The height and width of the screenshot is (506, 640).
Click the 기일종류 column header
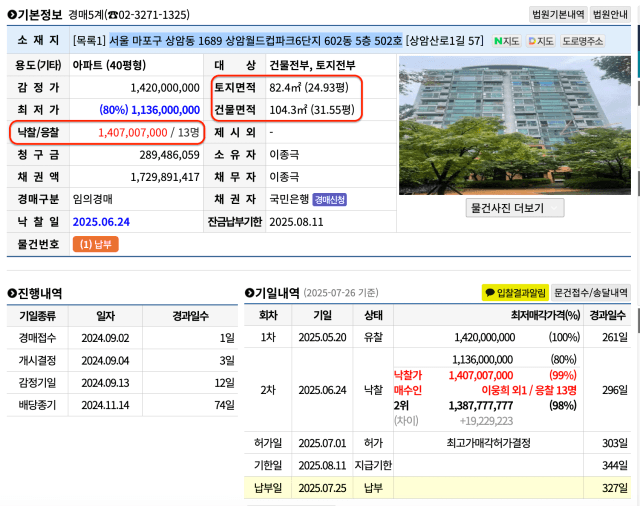click(38, 316)
